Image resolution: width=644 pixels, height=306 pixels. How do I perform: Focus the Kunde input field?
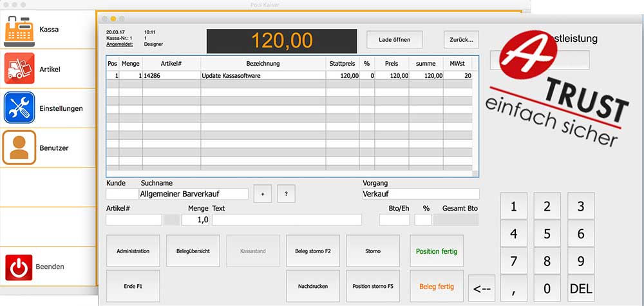click(x=122, y=194)
